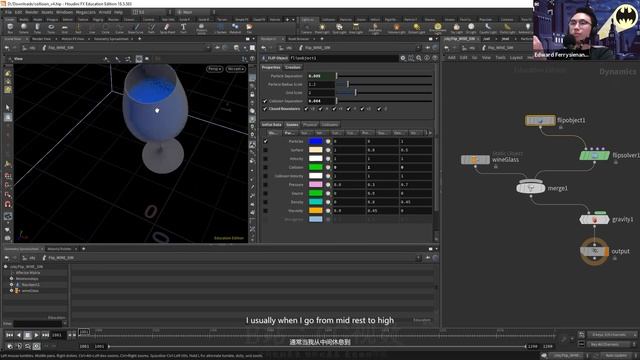Select the Spray Paint shelf tool

167,28
